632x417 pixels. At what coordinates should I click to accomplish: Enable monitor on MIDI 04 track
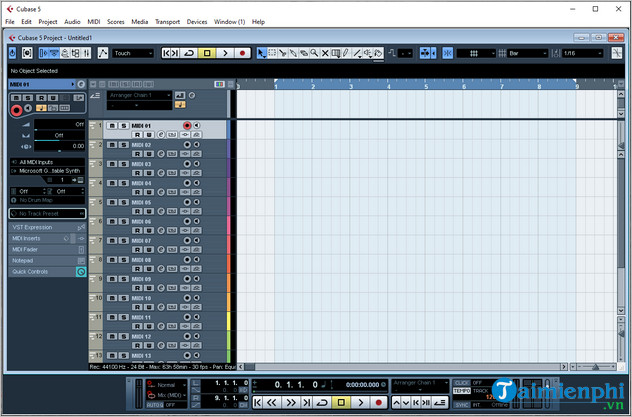pyautogui.click(x=197, y=183)
